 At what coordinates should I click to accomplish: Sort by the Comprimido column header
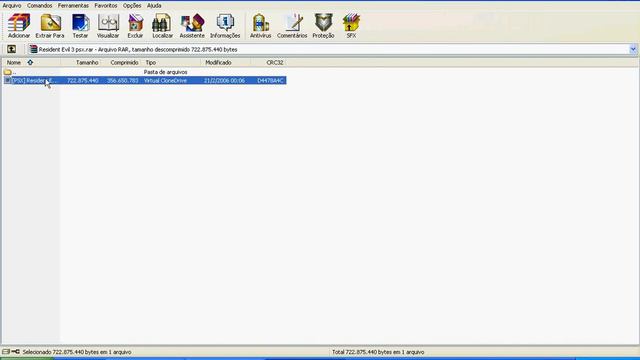(x=121, y=62)
